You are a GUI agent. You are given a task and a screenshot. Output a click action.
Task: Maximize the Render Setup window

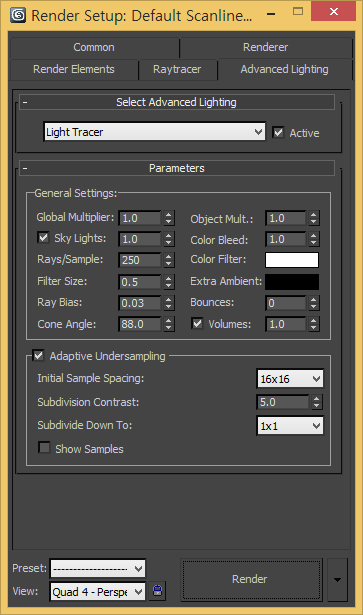pos(298,11)
